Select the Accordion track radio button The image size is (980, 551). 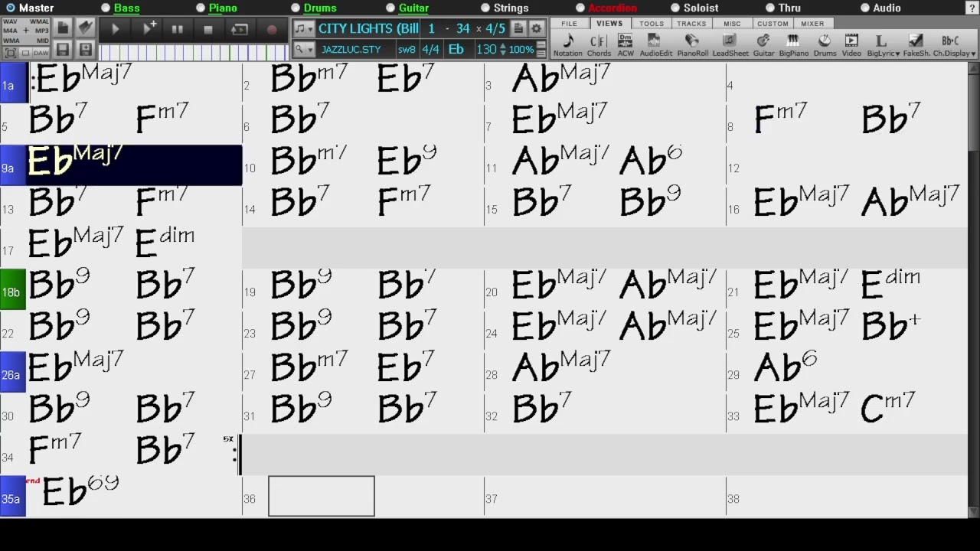(x=580, y=8)
